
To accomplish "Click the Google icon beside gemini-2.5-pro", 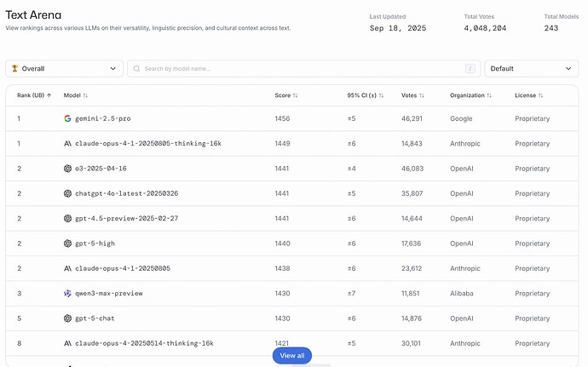I will tap(67, 118).
